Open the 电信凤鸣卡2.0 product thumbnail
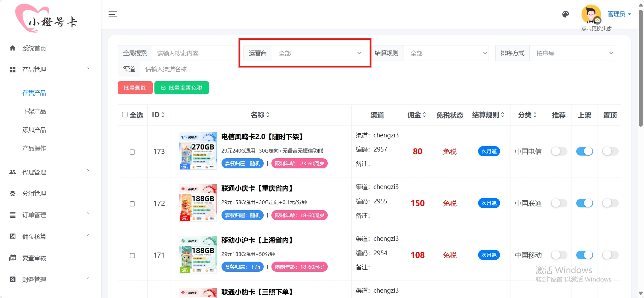Image resolution: width=644 pixels, height=298 pixels. point(198,151)
